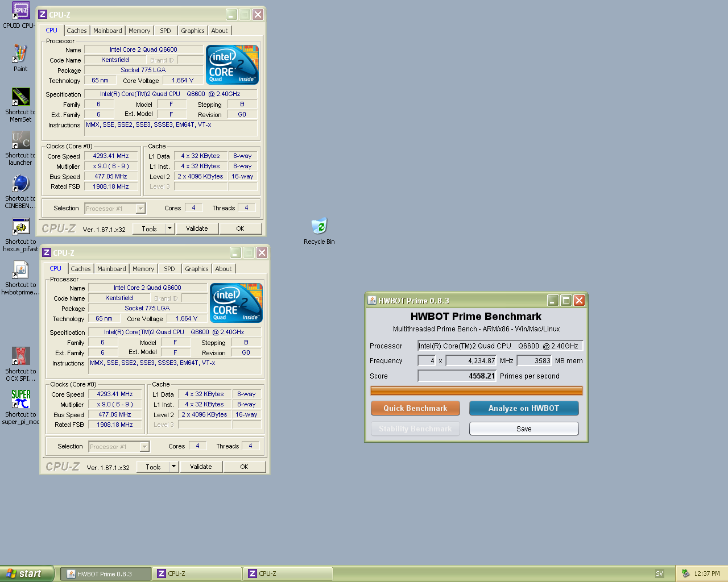Click the Intel Core 2 logo in upper CPU-Z
The height and width of the screenshot is (582, 728).
coord(232,65)
